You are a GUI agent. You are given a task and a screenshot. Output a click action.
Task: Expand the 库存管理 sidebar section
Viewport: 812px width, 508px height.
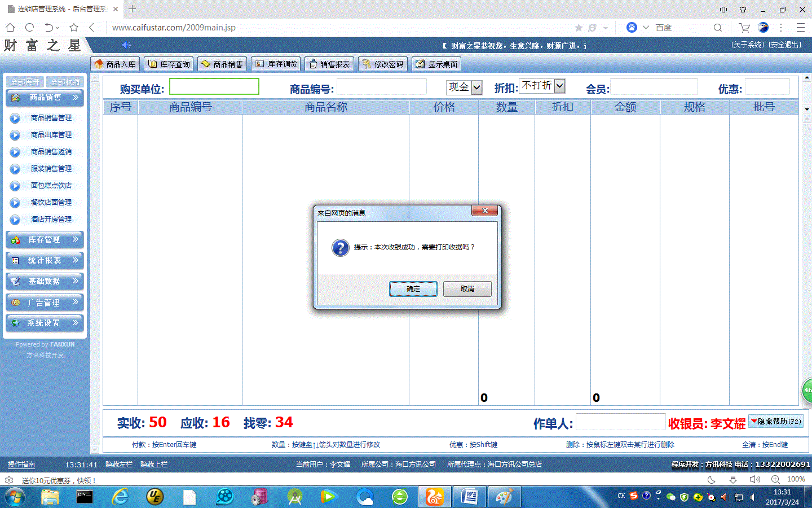(x=45, y=240)
